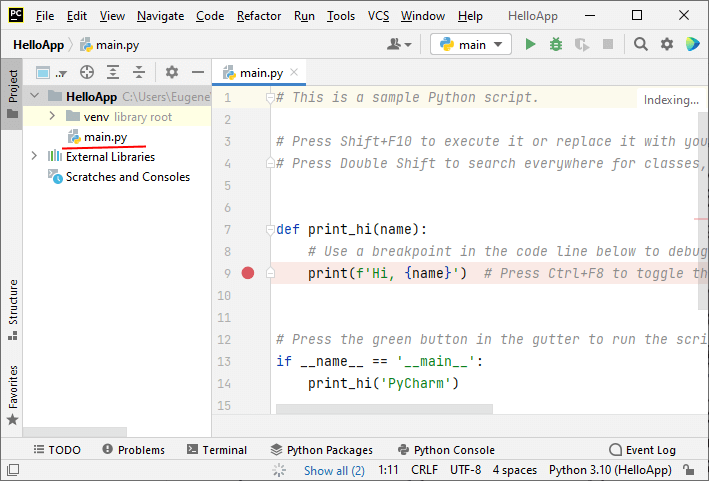Select main.py in the project tree

[x=105, y=137]
